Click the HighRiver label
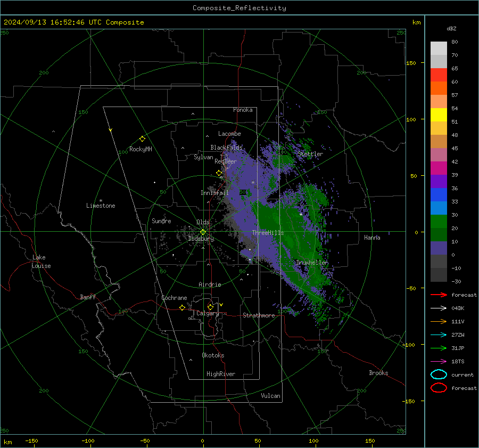This screenshot has height=448, width=479. 221,374
